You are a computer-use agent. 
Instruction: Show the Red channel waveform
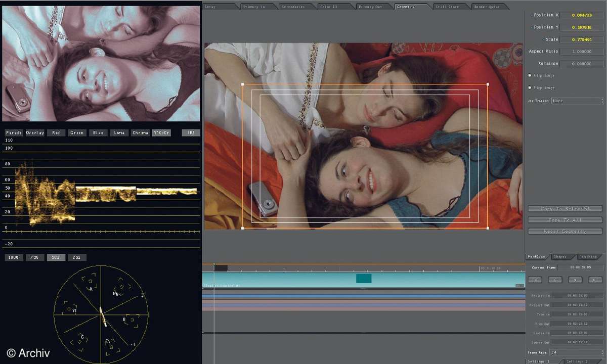[x=56, y=133]
